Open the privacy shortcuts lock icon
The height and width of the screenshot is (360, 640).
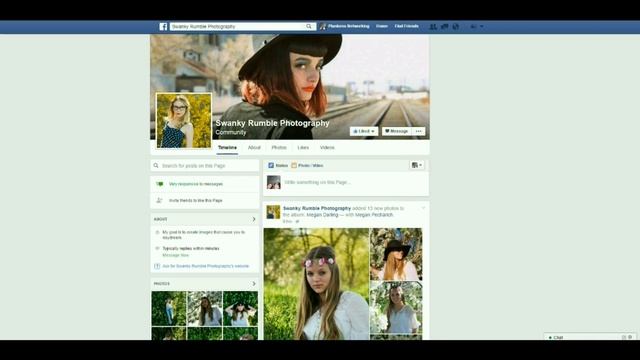pos(473,27)
